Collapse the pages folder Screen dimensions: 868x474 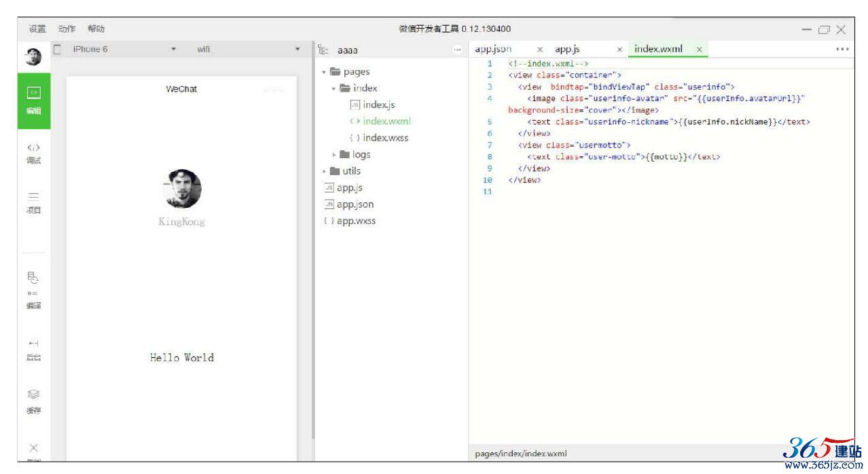325,72
